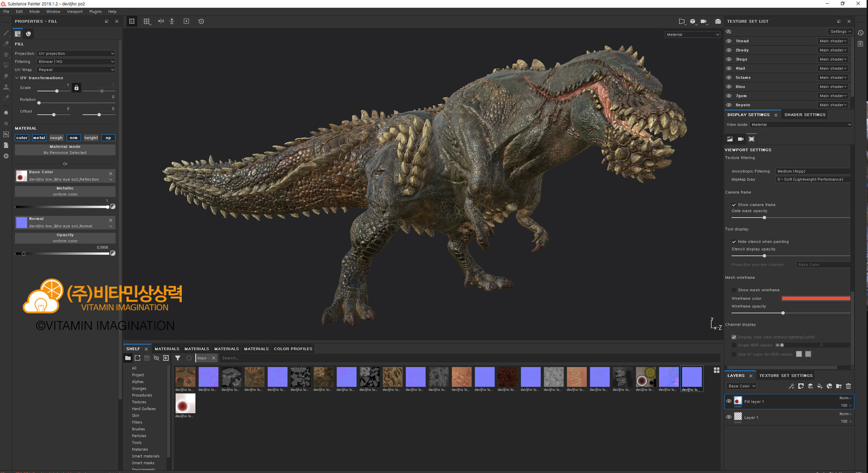The width and height of the screenshot is (868, 473).
Task: Click the shelf filter funnel icon
Action: 177,358
